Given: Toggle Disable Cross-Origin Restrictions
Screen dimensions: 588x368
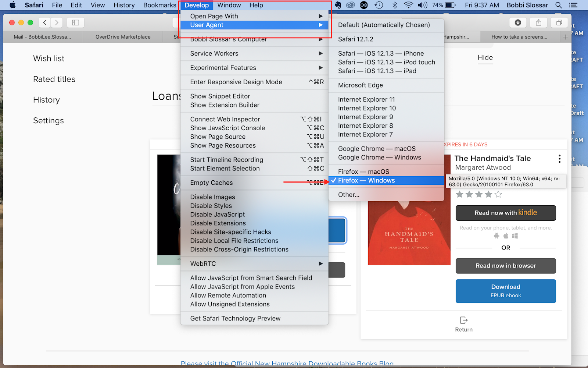Looking at the screenshot, I should [x=254, y=250].
